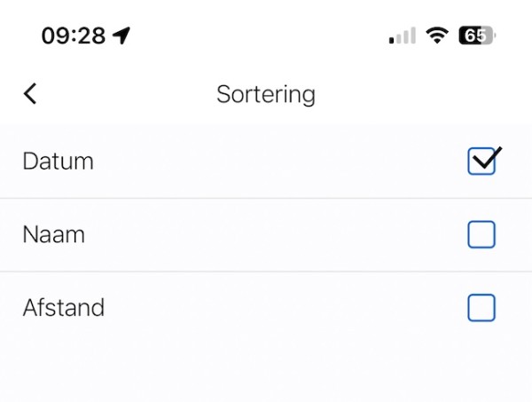Select the Afstand label text
The width and height of the screenshot is (532, 402).
point(64,308)
